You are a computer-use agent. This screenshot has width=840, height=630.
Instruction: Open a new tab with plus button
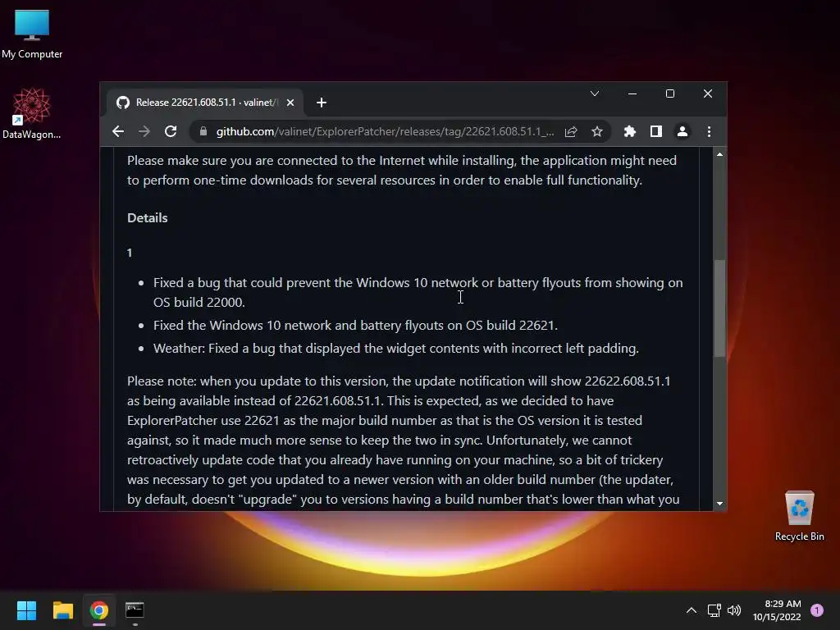pos(322,103)
